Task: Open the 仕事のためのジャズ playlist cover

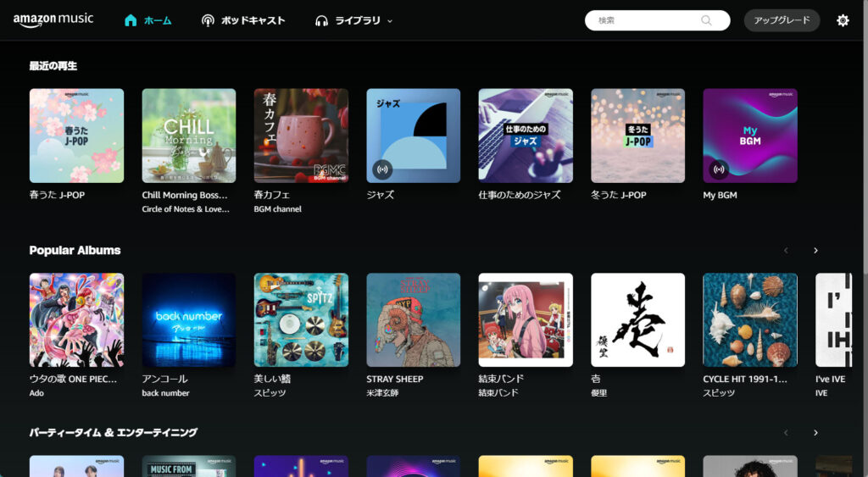Action: [x=526, y=136]
